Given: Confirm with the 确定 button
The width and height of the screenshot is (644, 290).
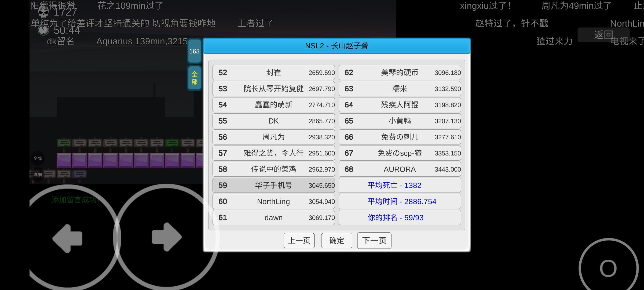Looking at the screenshot, I should click(x=336, y=240).
